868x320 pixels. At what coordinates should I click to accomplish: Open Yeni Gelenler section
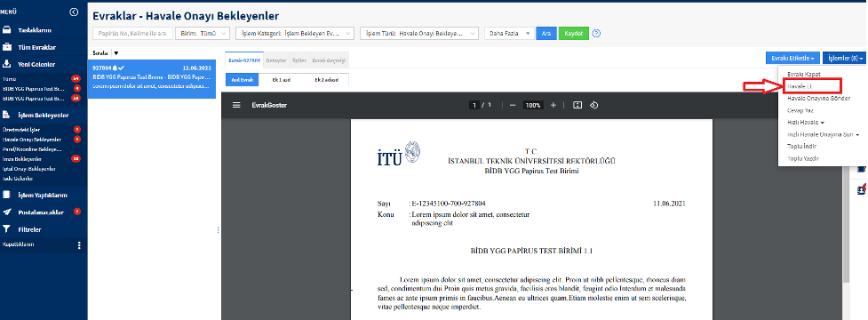pos(36,64)
